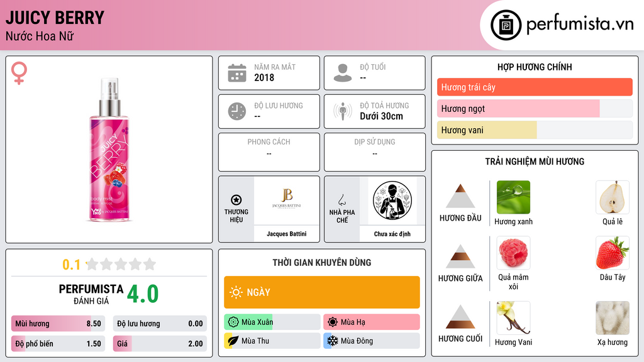The image size is (644, 362).
Task: Click the Hương trái cây accord bar
Action: pyautogui.click(x=535, y=87)
